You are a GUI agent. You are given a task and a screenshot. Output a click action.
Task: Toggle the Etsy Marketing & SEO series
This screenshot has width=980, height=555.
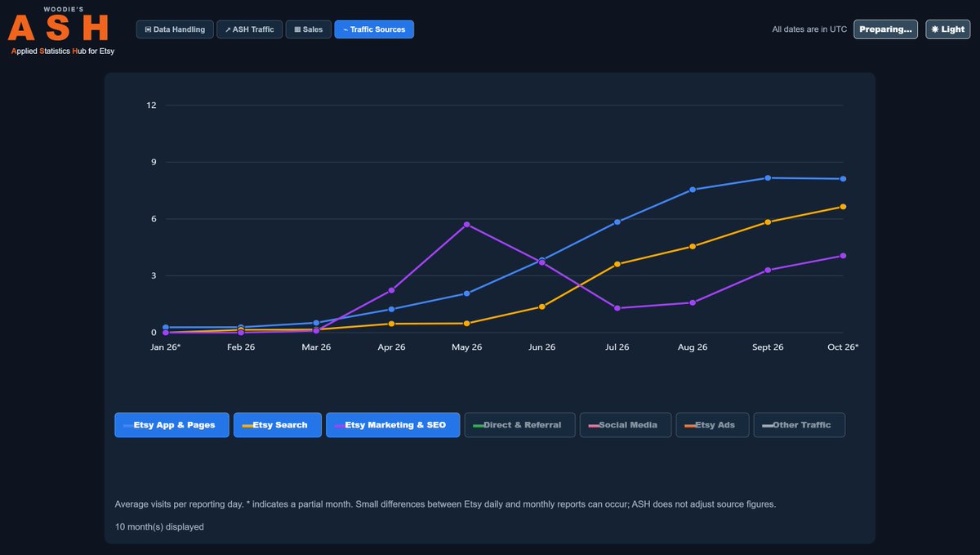(393, 425)
